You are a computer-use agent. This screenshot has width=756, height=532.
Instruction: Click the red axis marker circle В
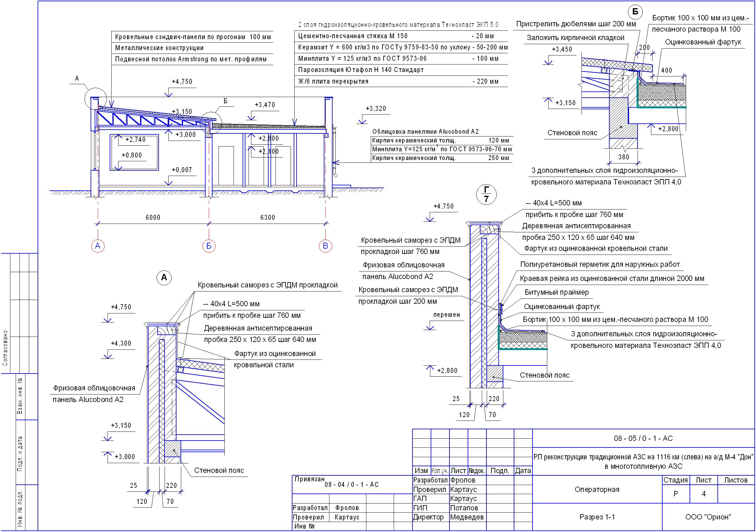tap(325, 246)
